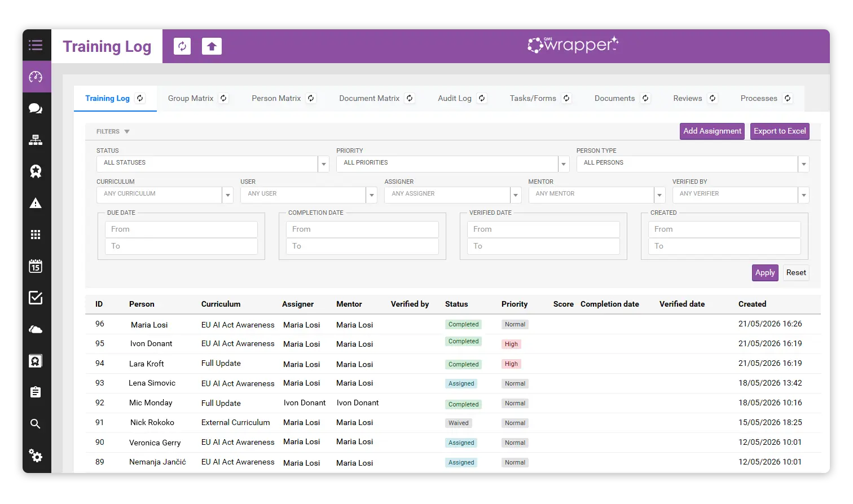853x504 pixels.
Task: Open the hamburger menu icon in the sidebar
Action: pos(36,45)
